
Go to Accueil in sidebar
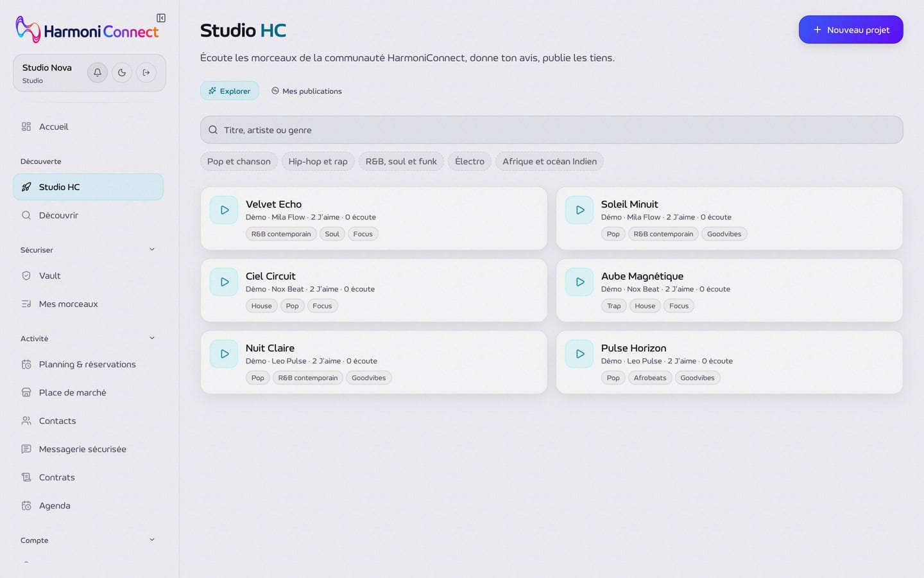tap(88, 127)
